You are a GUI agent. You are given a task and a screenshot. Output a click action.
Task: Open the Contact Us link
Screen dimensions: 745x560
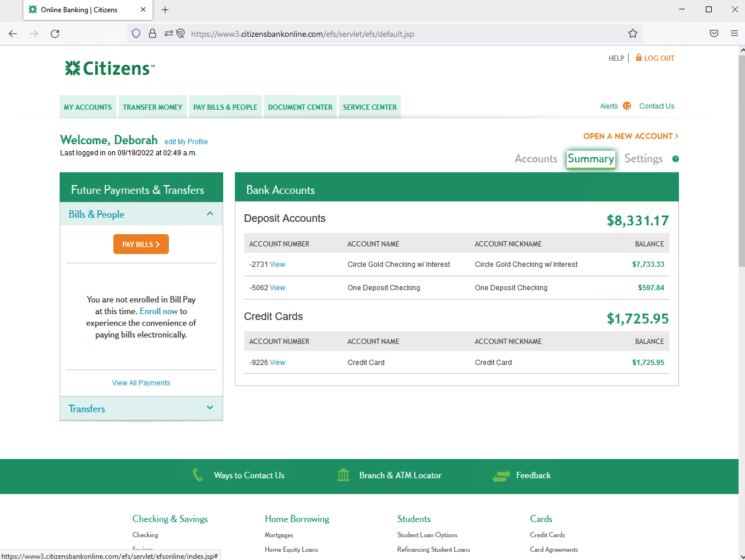(x=657, y=106)
